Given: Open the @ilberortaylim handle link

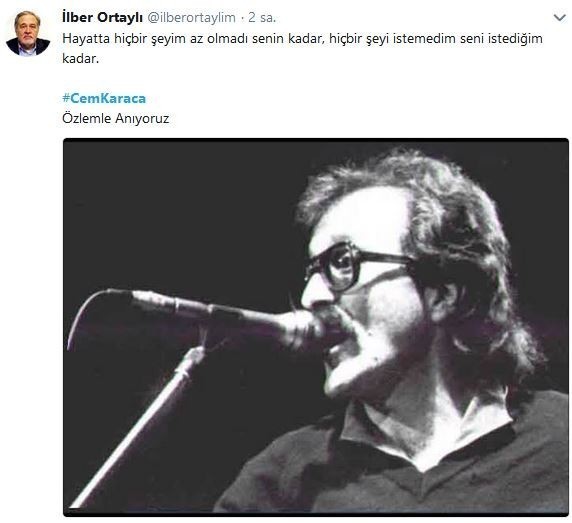Looking at the screenshot, I should [191, 18].
